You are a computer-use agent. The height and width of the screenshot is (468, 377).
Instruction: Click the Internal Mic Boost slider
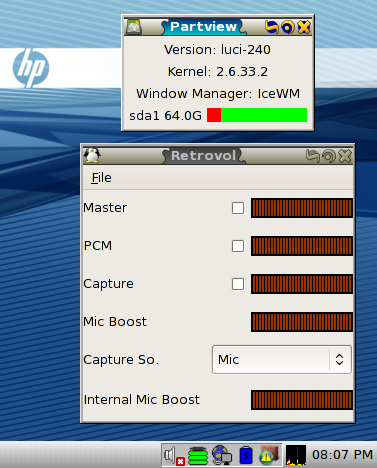click(x=302, y=400)
